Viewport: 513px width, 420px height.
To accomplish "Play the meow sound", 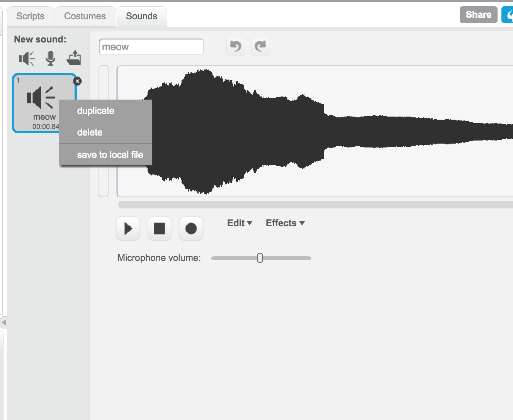I will click(127, 229).
